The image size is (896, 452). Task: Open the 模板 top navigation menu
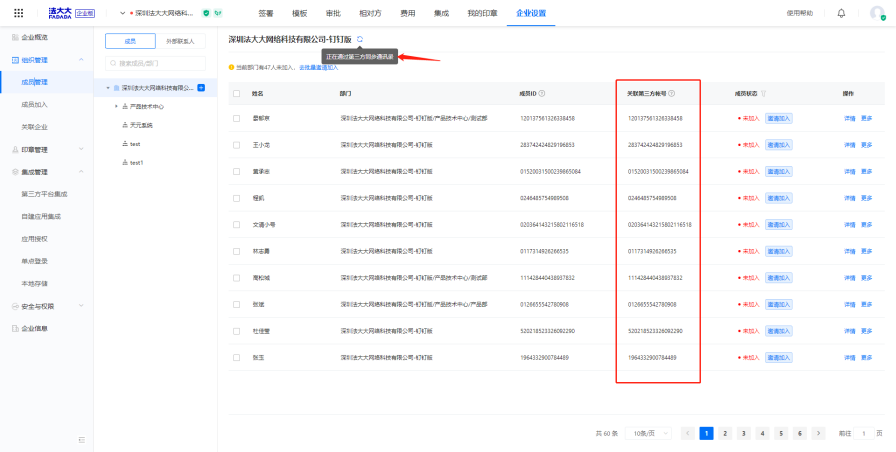coord(299,13)
